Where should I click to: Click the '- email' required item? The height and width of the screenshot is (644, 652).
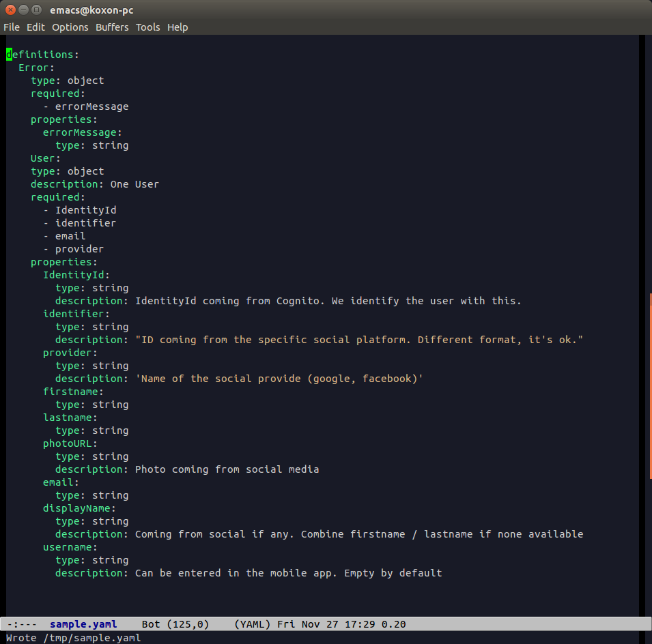pyautogui.click(x=64, y=236)
